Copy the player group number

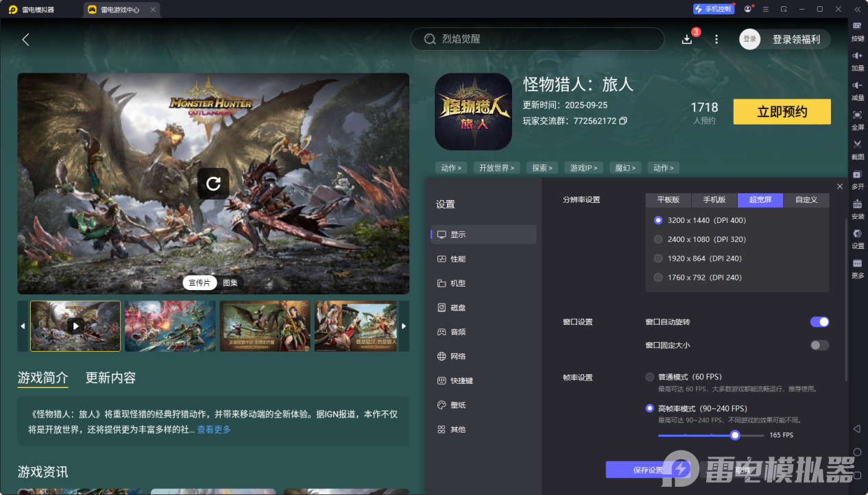623,121
